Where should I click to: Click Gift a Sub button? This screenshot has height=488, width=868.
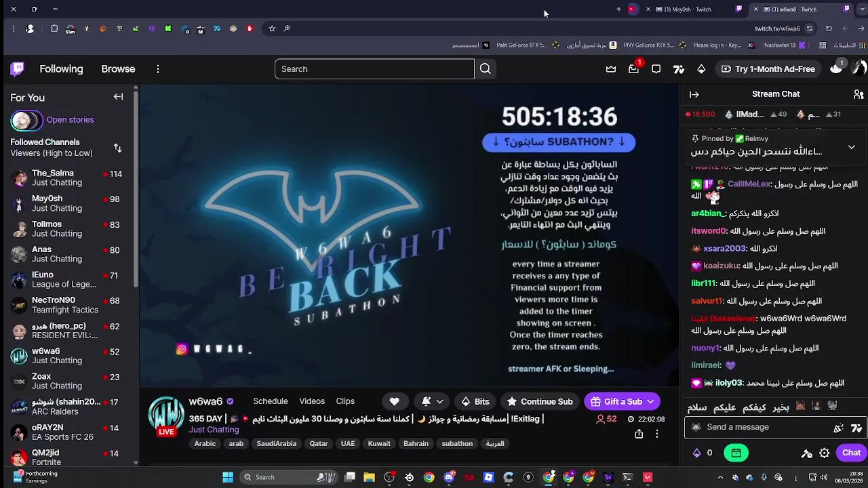(615, 401)
